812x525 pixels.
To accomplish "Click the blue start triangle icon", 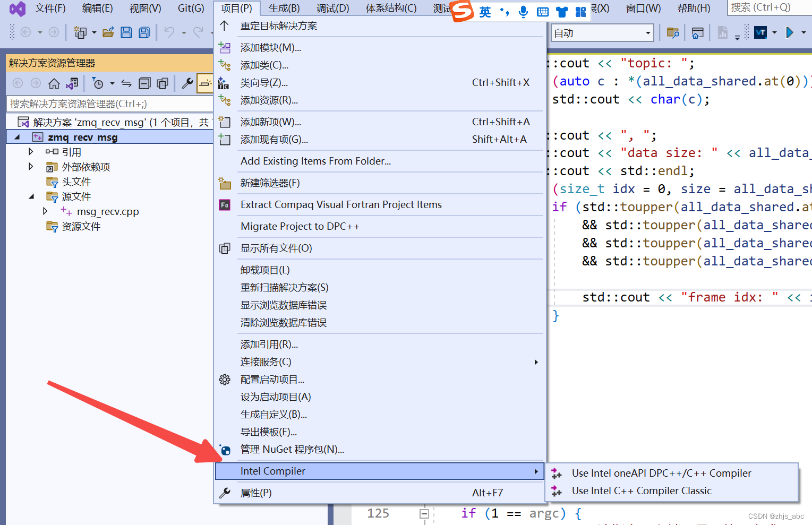I will point(790,33).
